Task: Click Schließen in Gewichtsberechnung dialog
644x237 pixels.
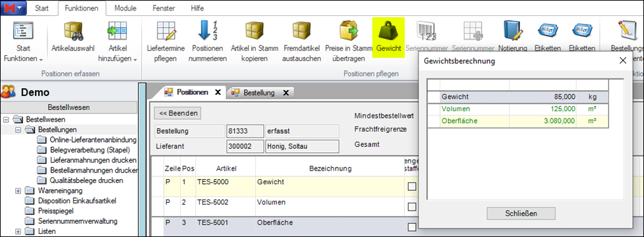Action: [521, 213]
